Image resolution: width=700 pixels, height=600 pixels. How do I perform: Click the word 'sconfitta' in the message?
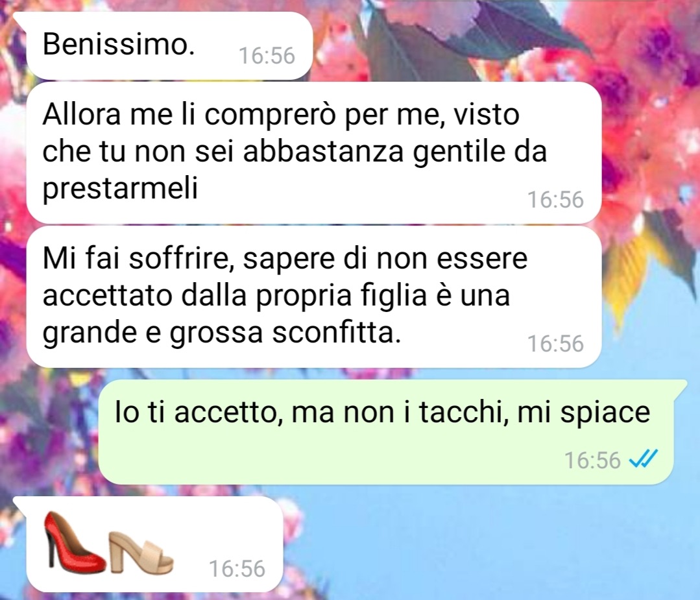pyautogui.click(x=333, y=332)
